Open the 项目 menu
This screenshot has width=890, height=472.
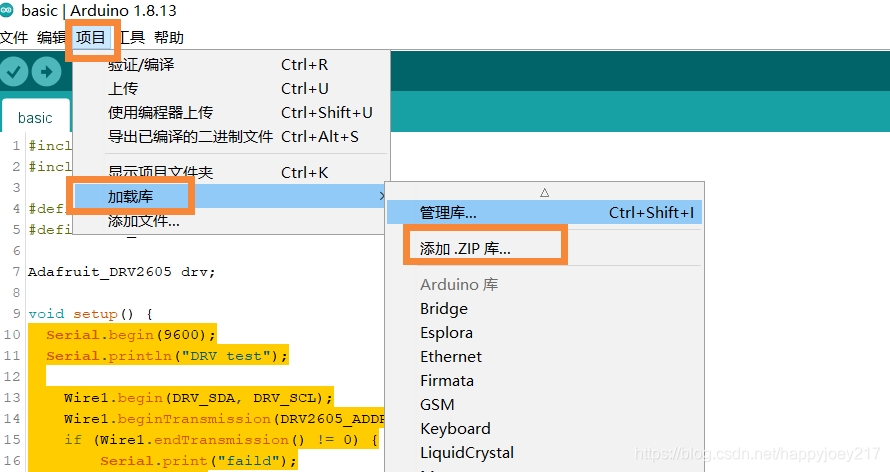coord(91,37)
